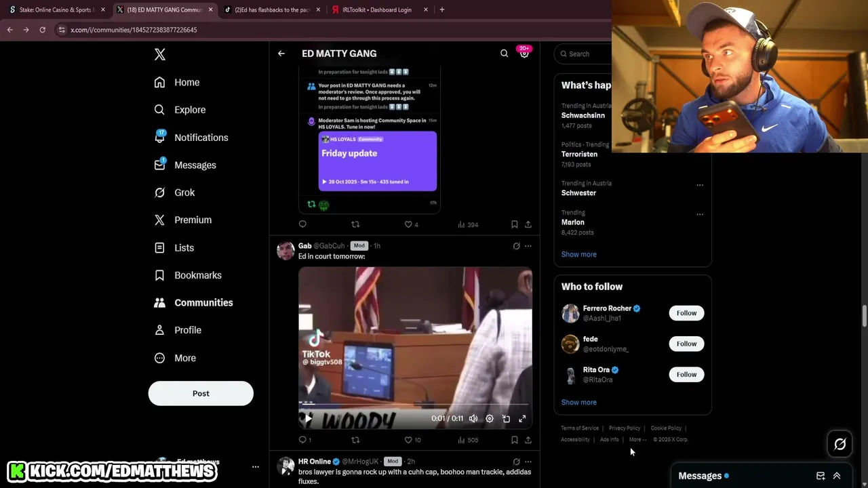Open Notifications in the sidebar

191,138
